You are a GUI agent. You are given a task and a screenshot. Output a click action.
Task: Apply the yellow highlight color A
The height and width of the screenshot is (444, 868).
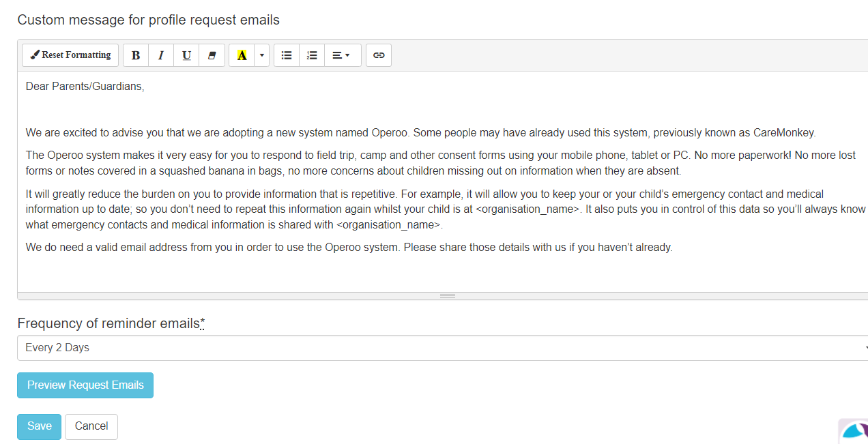(x=242, y=55)
